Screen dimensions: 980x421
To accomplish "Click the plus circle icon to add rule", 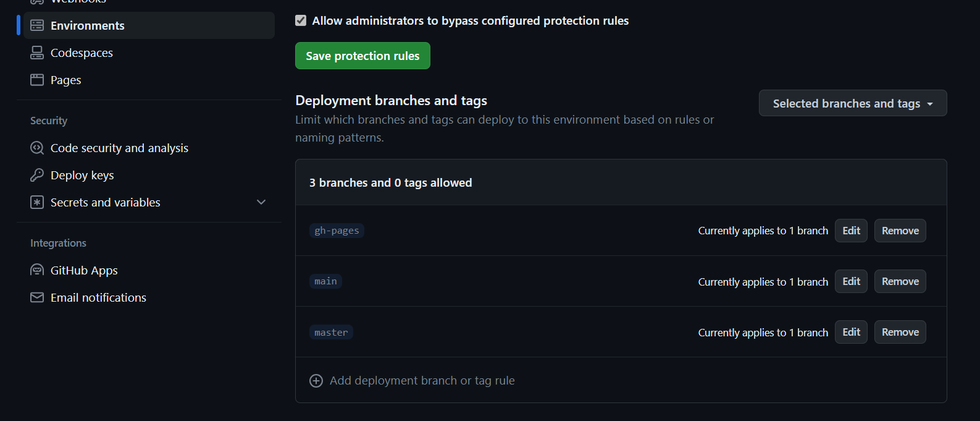I will (x=316, y=381).
